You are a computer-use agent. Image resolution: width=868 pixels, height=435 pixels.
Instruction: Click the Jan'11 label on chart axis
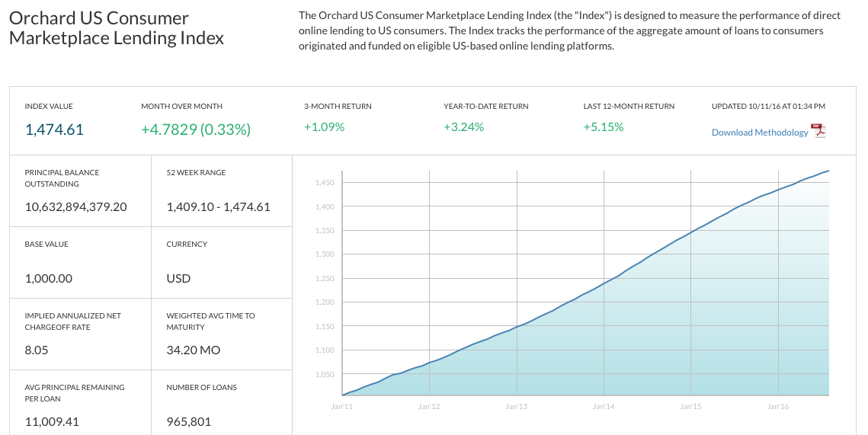pyautogui.click(x=341, y=407)
